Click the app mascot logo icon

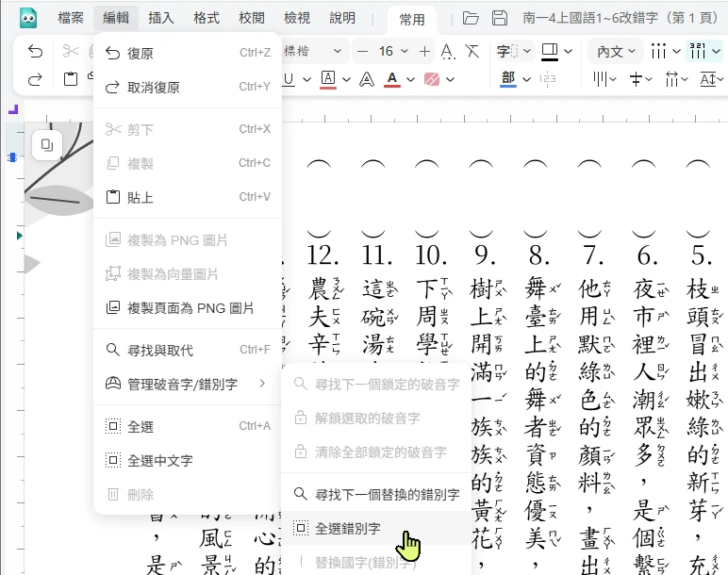[x=28, y=18]
